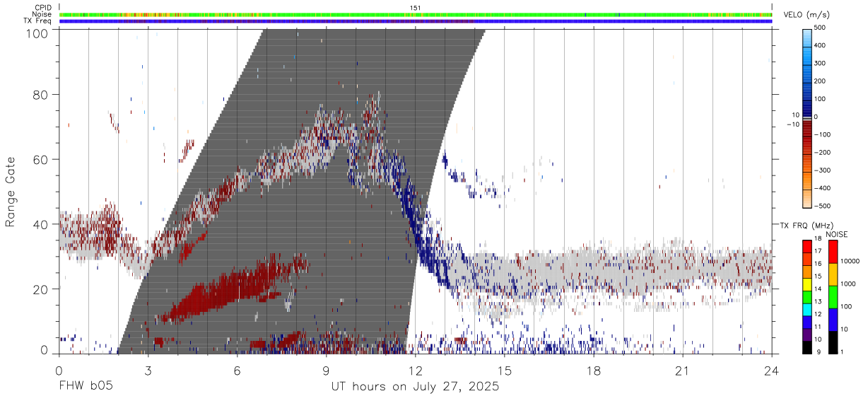Viewport: 868px width, 401px height.
Task: Select the VELO (m/s) colorbar title
Action: click(808, 15)
